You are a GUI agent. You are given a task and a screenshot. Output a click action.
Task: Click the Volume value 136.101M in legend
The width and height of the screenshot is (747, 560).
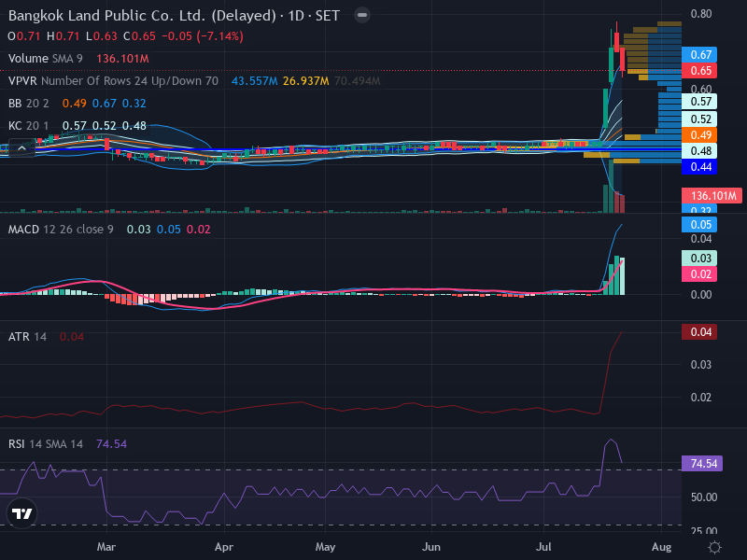click(x=123, y=59)
